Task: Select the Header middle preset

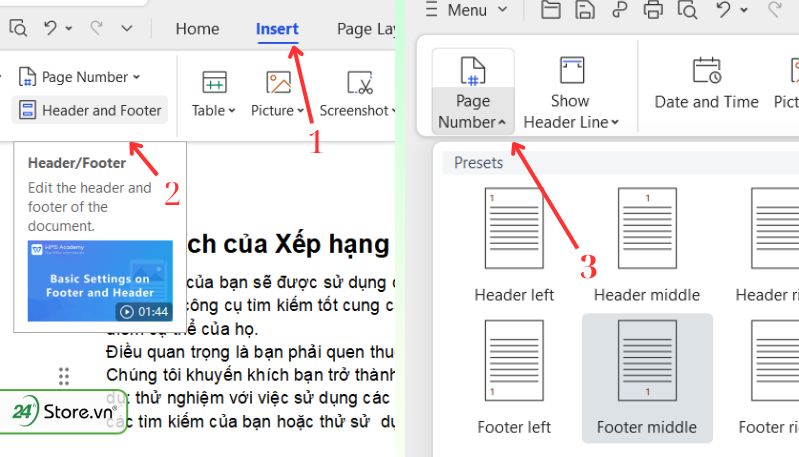Action: coord(647,245)
